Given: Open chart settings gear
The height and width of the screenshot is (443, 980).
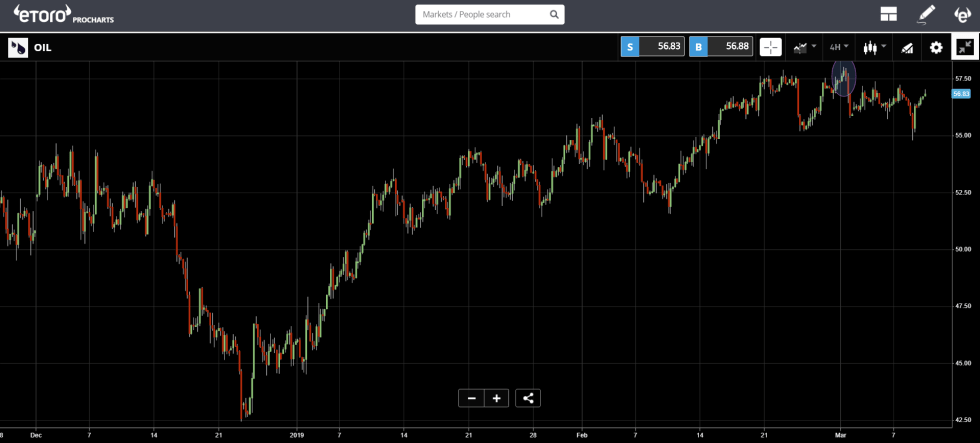Looking at the screenshot, I should pos(936,47).
